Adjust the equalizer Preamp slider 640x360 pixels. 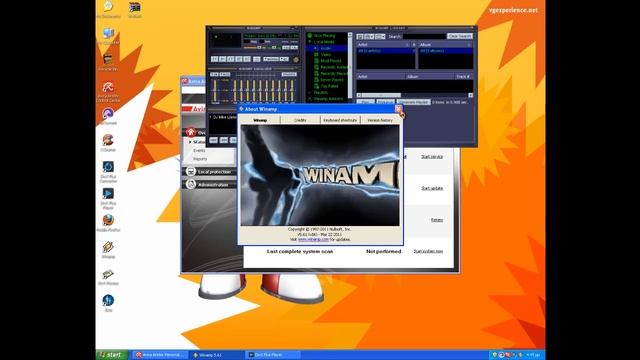pyautogui.click(x=215, y=90)
